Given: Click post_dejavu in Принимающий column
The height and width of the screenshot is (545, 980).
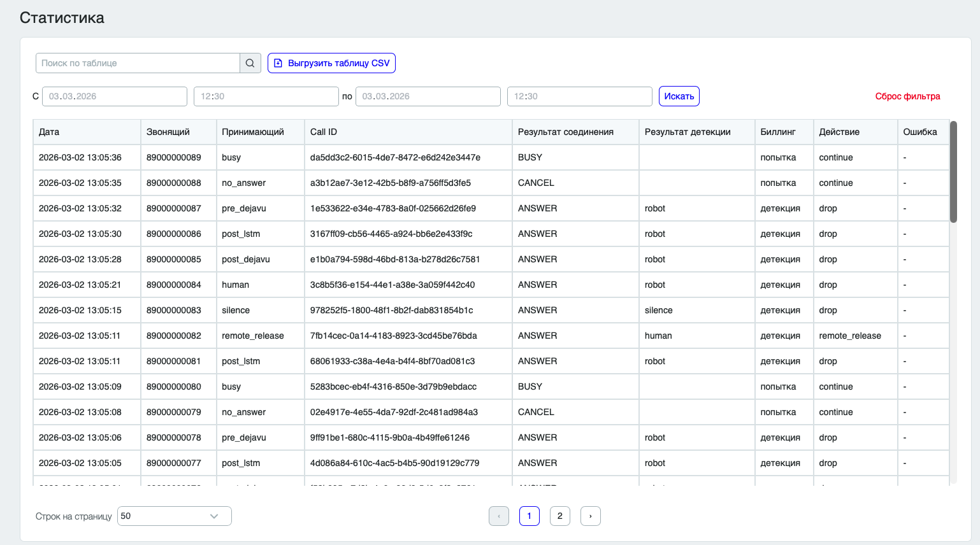Looking at the screenshot, I should 246,259.
